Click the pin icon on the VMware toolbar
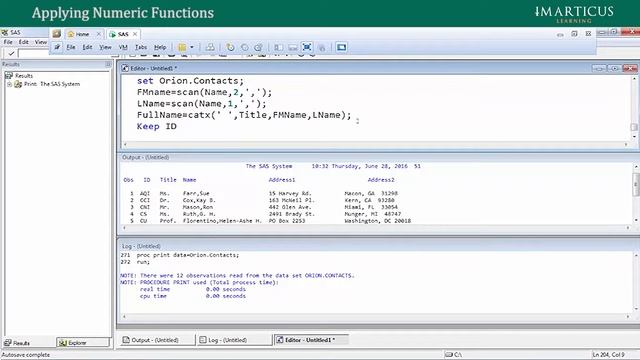Viewport: 640px width, 360px height. tap(57, 47)
